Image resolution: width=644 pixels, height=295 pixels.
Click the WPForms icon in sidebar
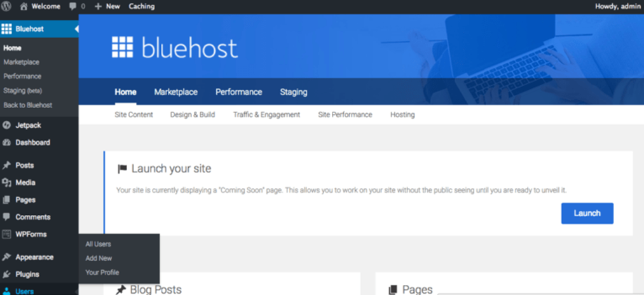point(6,234)
